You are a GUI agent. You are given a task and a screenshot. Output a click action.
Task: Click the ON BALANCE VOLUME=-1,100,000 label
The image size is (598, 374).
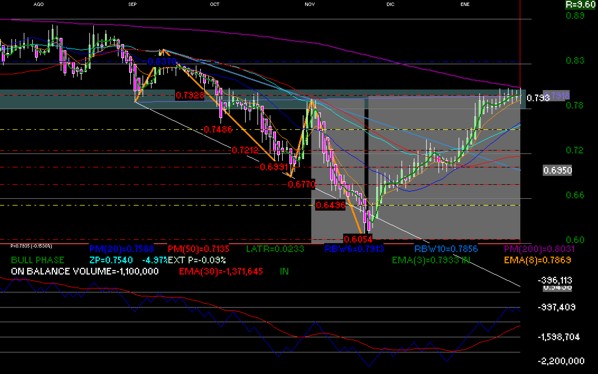click(x=85, y=272)
